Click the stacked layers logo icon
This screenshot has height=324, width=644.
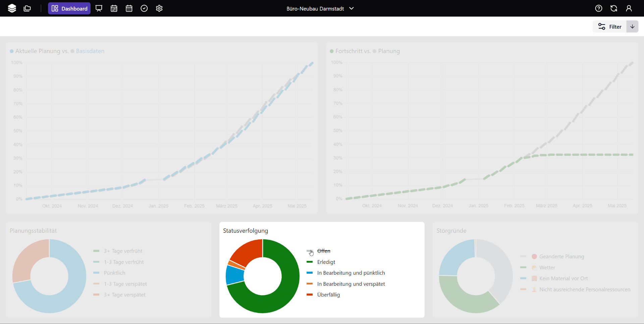click(x=12, y=8)
